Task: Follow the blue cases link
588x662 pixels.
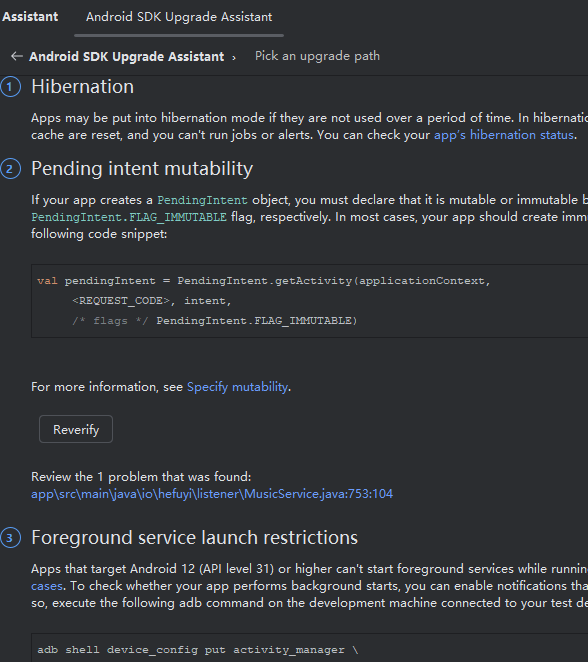Action: click(47, 586)
